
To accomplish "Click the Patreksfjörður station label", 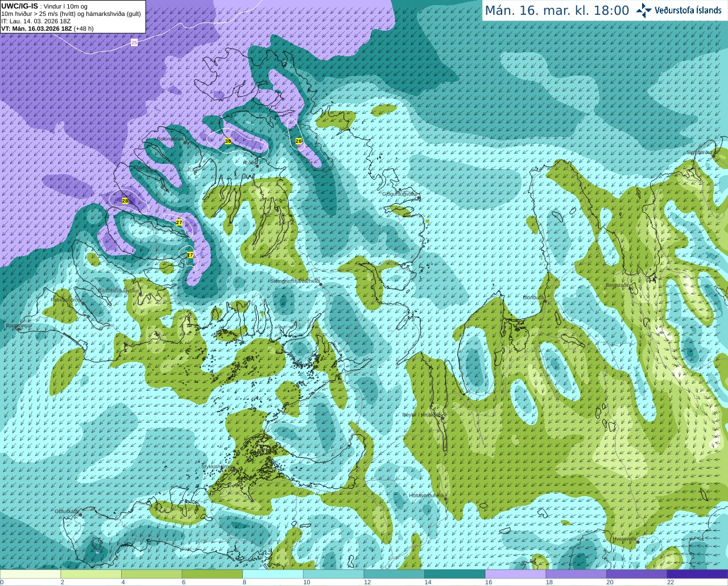I will (66, 299).
